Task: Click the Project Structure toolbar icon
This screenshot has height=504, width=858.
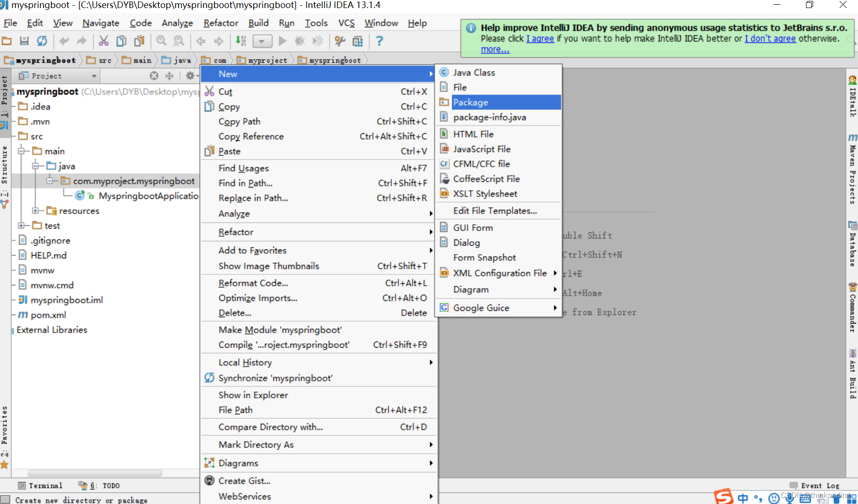Action: (x=358, y=41)
